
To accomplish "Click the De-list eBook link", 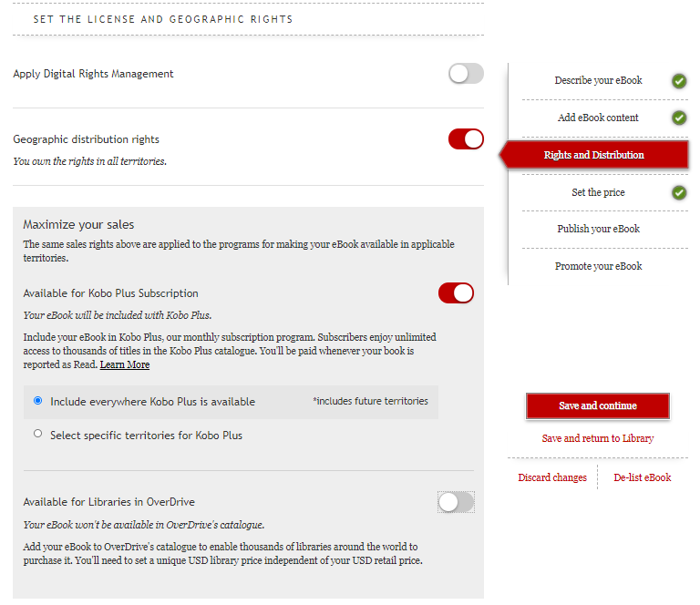I will (x=643, y=477).
